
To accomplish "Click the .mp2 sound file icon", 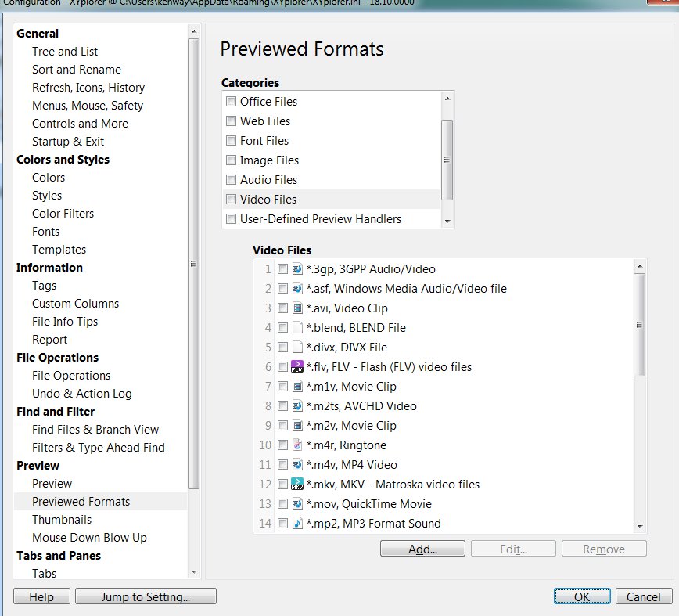I will click(297, 523).
